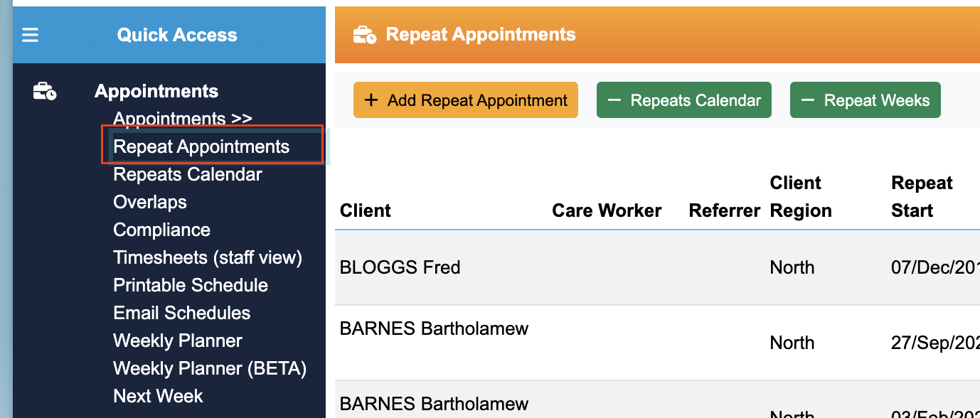Open Repeat Appointments in sidebar

click(x=201, y=146)
